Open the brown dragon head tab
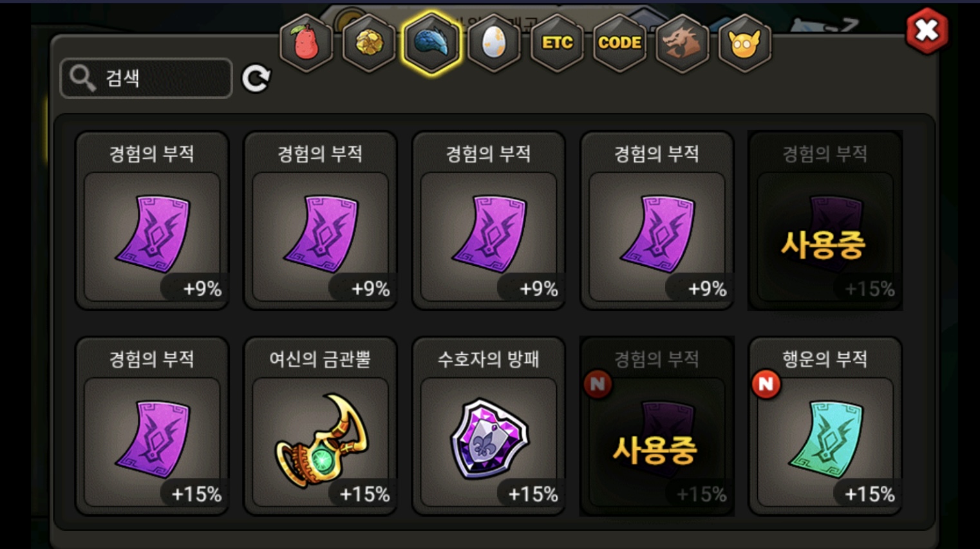Viewport: 980px width, 549px height. (682, 43)
